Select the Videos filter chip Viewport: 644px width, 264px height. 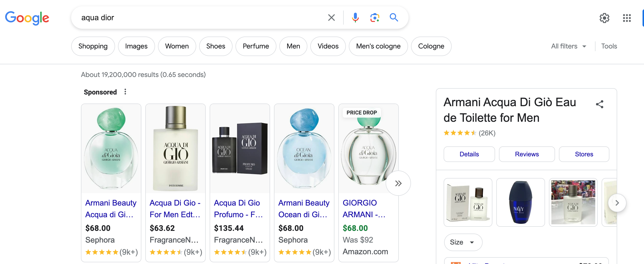pos(328,46)
